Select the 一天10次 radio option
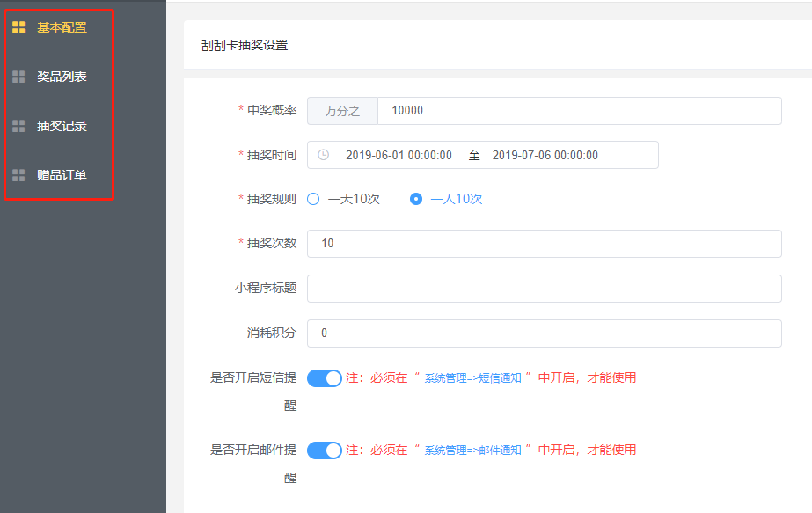Screen dimensions: 812x513 click(313, 199)
